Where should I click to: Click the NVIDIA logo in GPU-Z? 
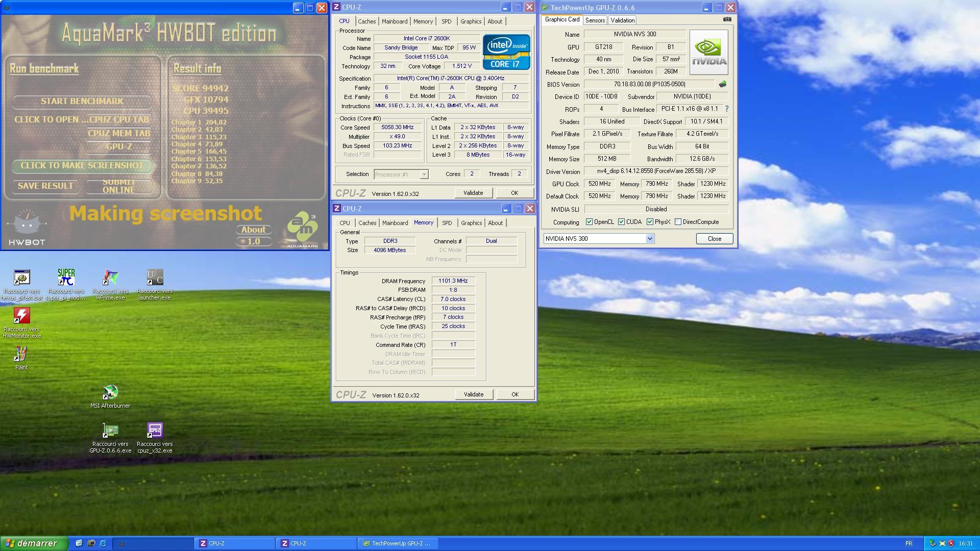pyautogui.click(x=708, y=52)
